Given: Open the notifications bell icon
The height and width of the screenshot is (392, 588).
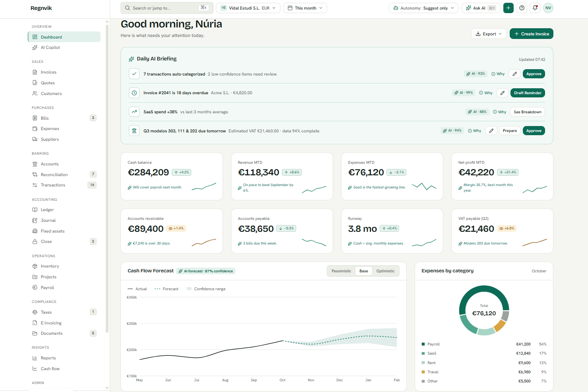Looking at the screenshot, I should [535, 8].
